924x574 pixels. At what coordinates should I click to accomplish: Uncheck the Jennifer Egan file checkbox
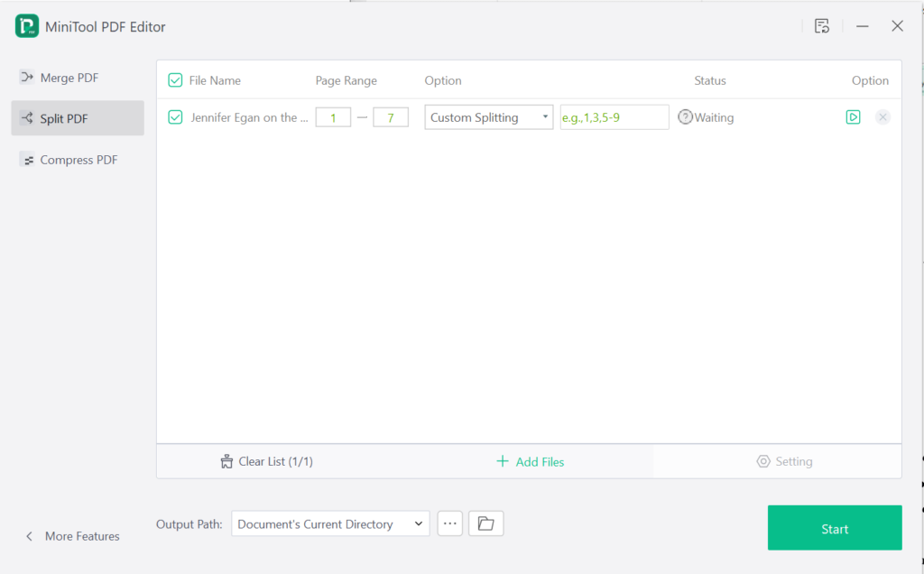click(175, 117)
